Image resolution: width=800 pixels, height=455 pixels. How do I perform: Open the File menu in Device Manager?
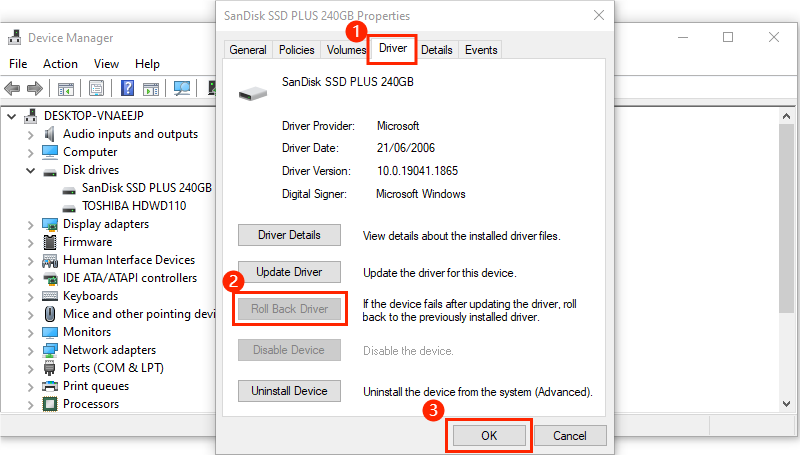18,64
